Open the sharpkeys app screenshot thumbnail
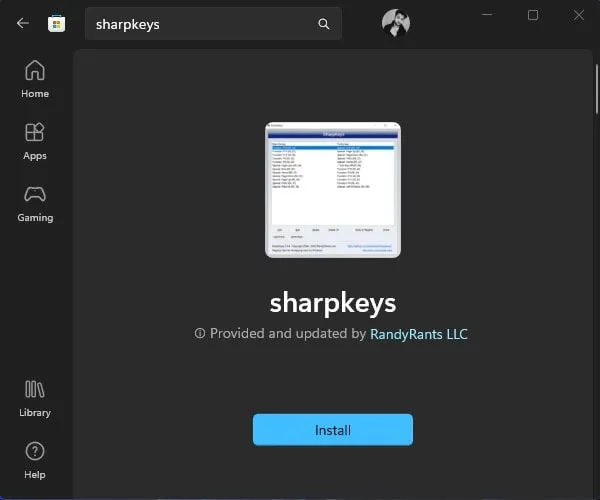Image resolution: width=600 pixels, height=500 pixels. tap(333, 190)
